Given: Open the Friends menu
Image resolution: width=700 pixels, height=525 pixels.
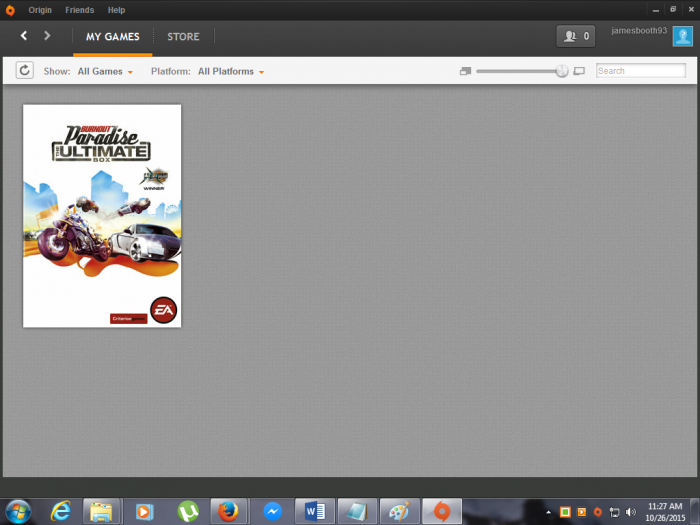Looking at the screenshot, I should click(79, 10).
